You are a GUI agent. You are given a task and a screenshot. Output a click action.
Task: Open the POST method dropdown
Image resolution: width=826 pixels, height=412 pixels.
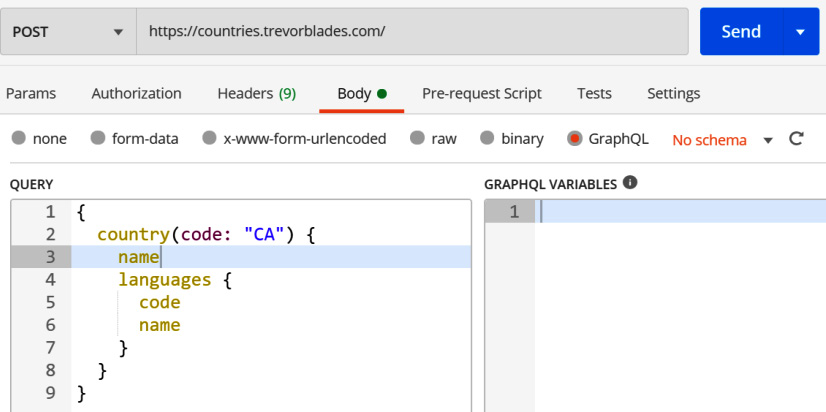(68, 32)
